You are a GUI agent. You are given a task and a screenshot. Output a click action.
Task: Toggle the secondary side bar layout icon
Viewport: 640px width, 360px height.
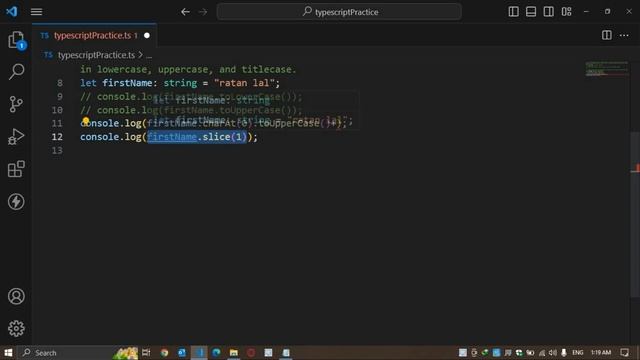tap(549, 12)
